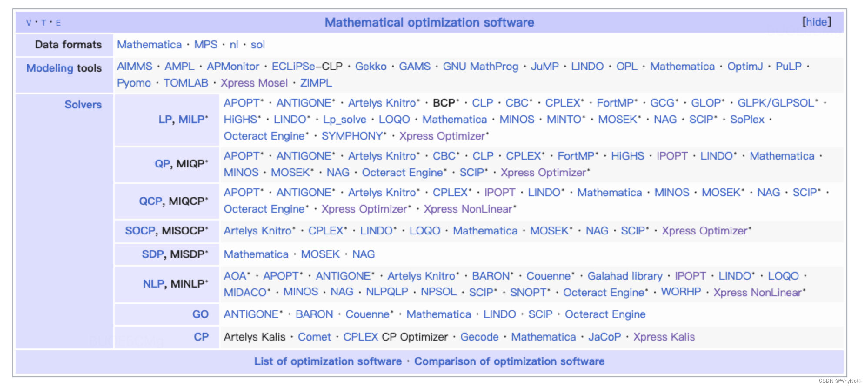Click the Modeling link in row header

point(50,68)
